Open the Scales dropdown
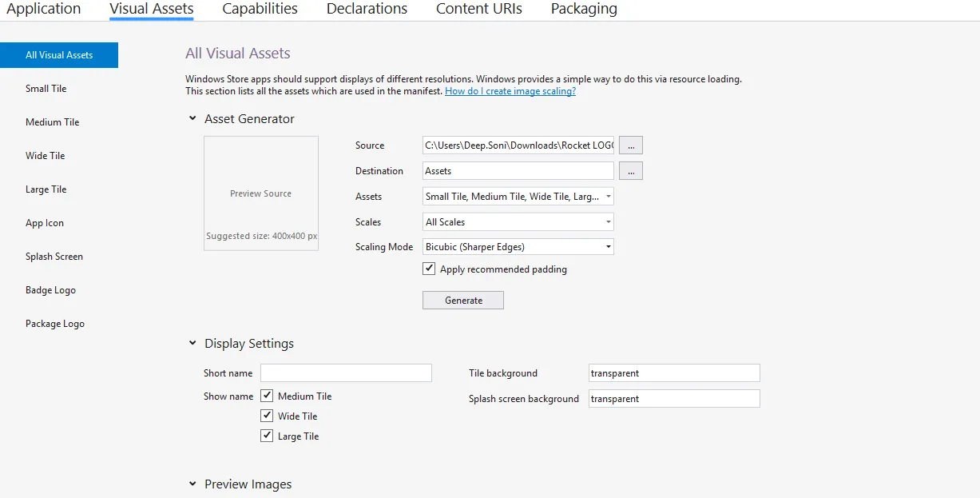Viewport: 980px width, 498px height. [x=518, y=222]
